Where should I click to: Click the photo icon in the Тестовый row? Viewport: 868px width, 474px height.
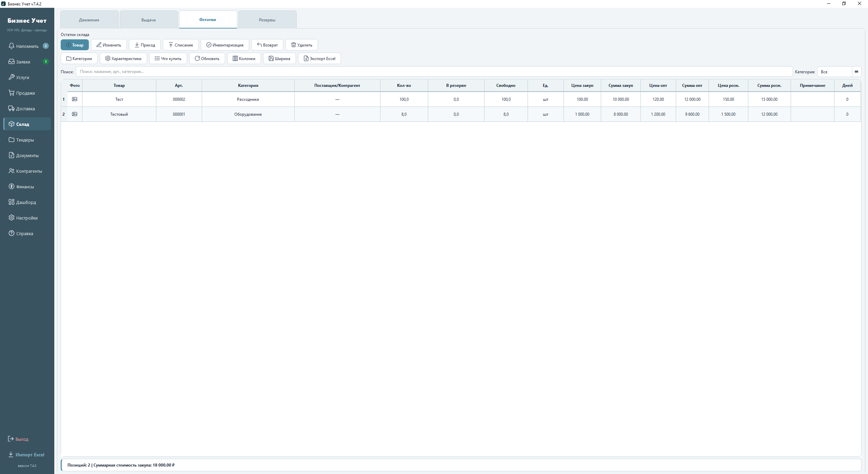tap(75, 114)
